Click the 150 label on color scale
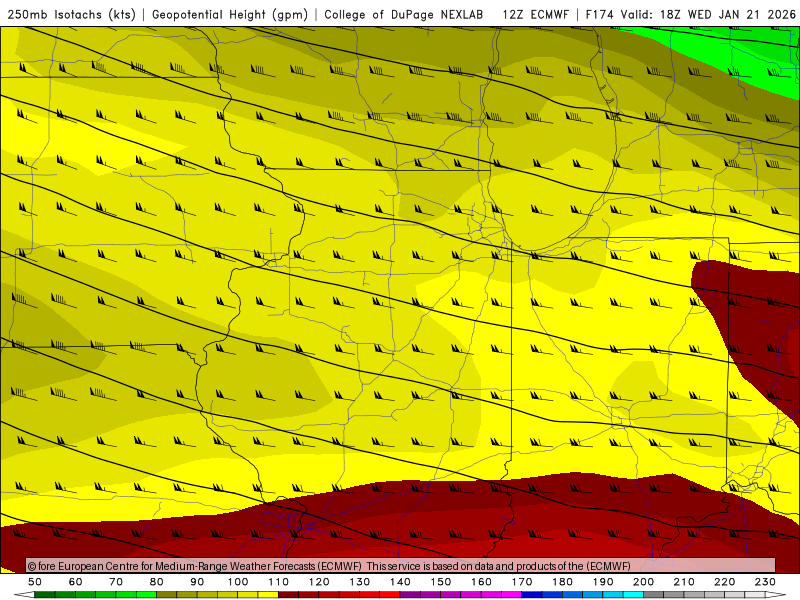 click(441, 582)
